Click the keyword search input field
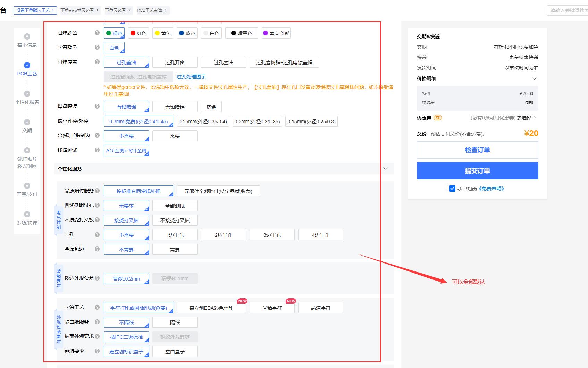This screenshot has width=588, height=368. (x=567, y=10)
